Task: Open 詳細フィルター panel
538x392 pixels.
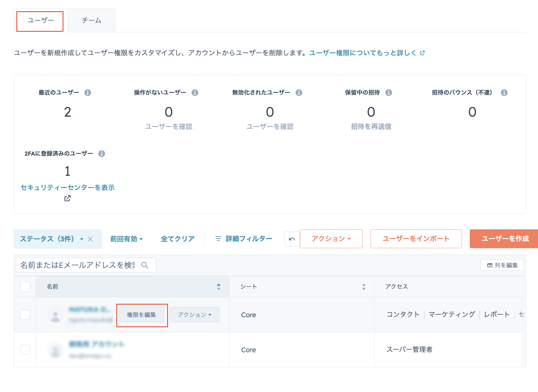Action: coord(244,238)
